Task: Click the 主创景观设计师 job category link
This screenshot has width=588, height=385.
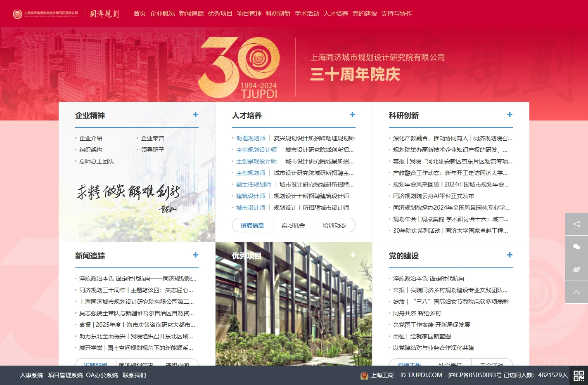Action: (256, 161)
